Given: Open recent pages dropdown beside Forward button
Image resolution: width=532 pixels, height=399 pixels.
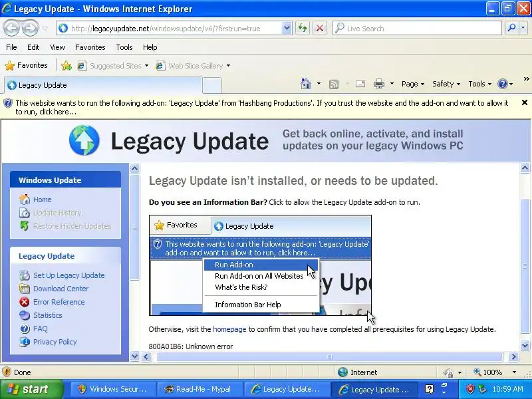Looking at the screenshot, I should (45, 29).
